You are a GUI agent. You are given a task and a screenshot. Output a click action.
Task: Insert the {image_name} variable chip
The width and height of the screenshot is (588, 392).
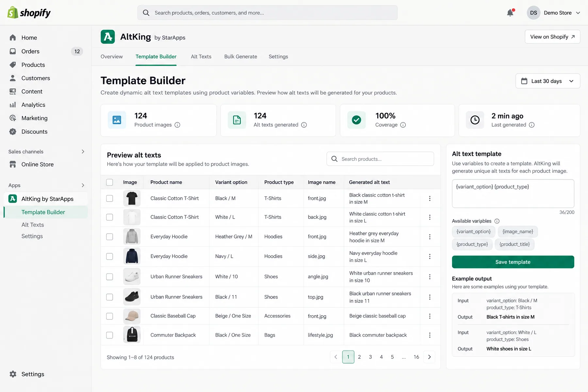(518, 232)
